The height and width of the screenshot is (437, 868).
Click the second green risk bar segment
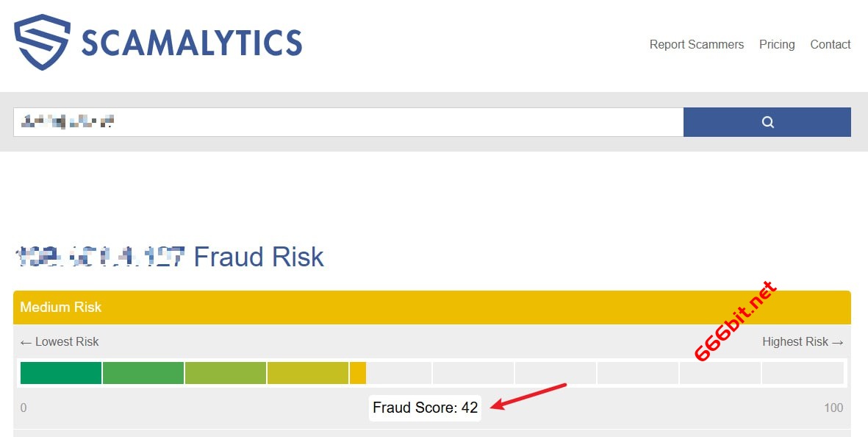[143, 373]
